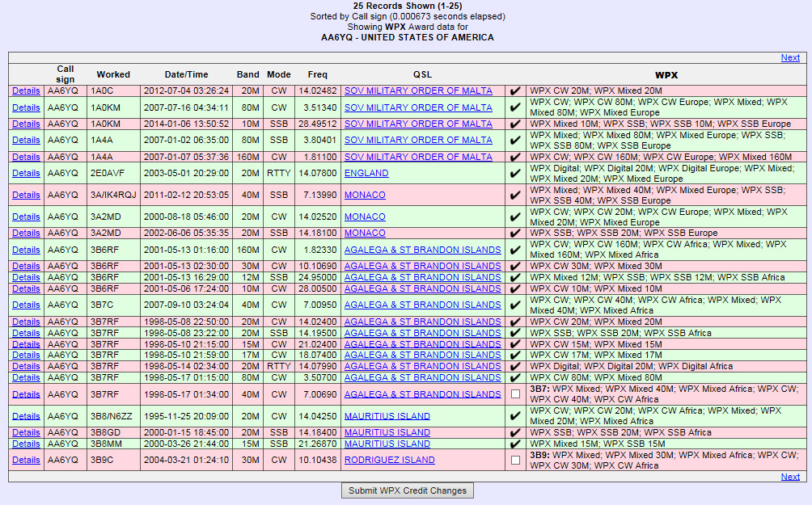Image resolution: width=812 pixels, height=505 pixels.
Task: Click the checkmark in the 3B8MM row
Action: point(515,444)
